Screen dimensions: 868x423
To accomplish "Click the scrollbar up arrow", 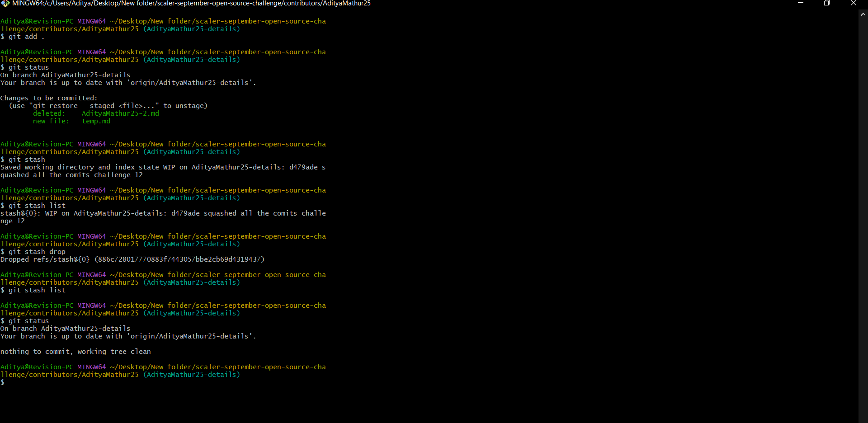I will (x=863, y=14).
